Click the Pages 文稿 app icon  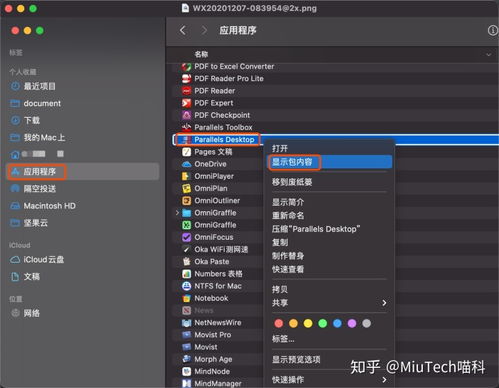click(x=186, y=152)
